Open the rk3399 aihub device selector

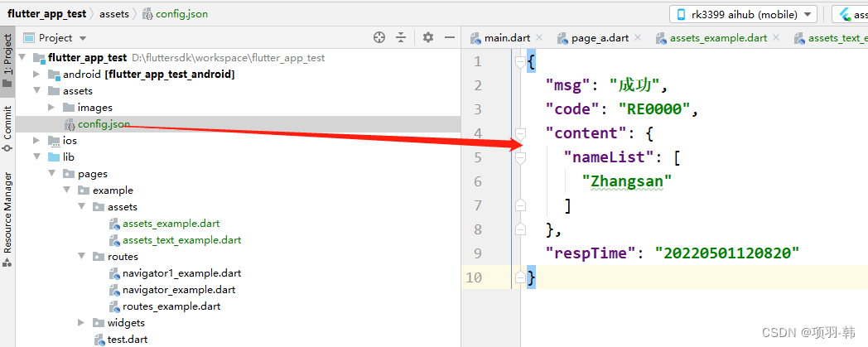click(743, 14)
